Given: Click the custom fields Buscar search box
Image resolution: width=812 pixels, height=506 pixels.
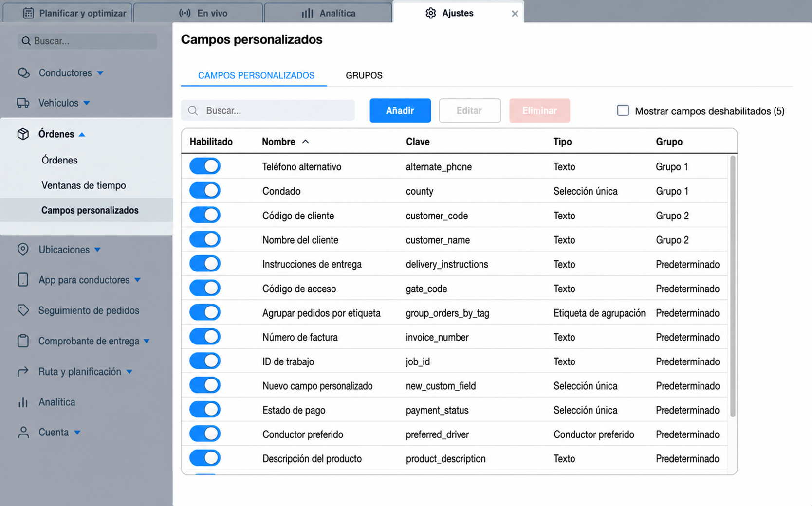Looking at the screenshot, I should [268, 110].
